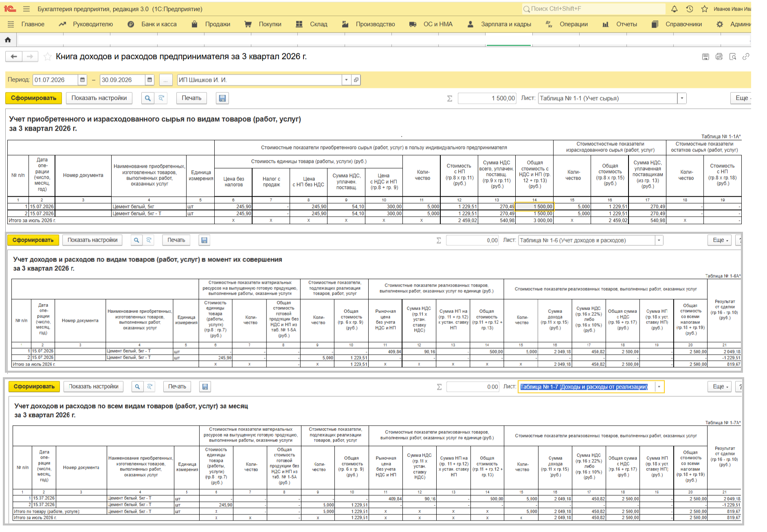Navigate forward with the right arrow

30,57
